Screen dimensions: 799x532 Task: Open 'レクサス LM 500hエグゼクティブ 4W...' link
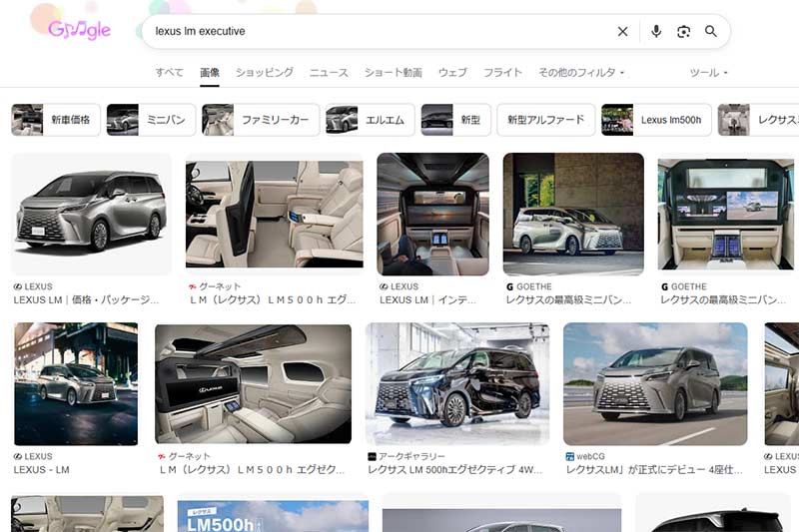(x=455, y=470)
